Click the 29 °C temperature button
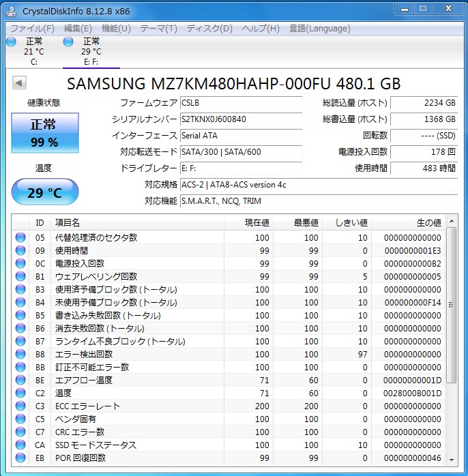The height and width of the screenshot is (476, 468). point(44,192)
